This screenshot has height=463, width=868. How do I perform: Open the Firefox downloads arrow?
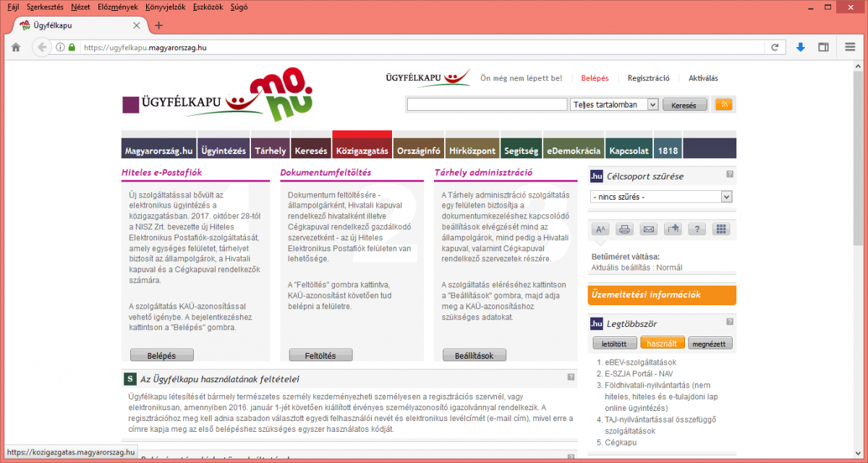(x=801, y=47)
